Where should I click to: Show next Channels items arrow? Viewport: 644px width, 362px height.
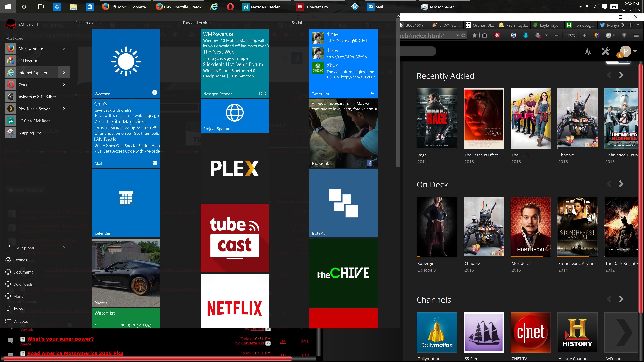[621, 299]
